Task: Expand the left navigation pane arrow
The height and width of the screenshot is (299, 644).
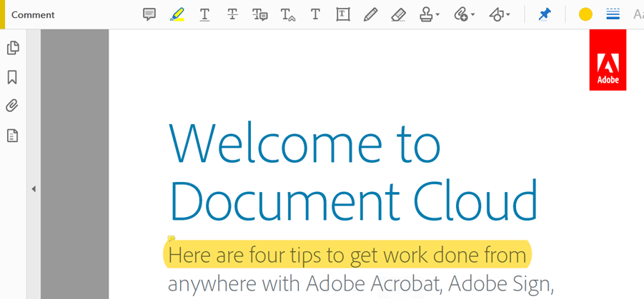Action: [x=34, y=188]
